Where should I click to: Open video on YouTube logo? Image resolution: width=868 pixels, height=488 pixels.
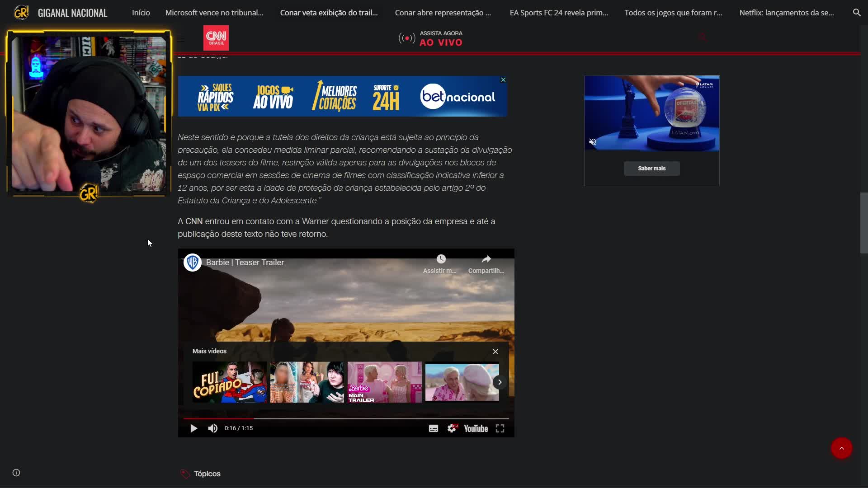tap(476, 428)
